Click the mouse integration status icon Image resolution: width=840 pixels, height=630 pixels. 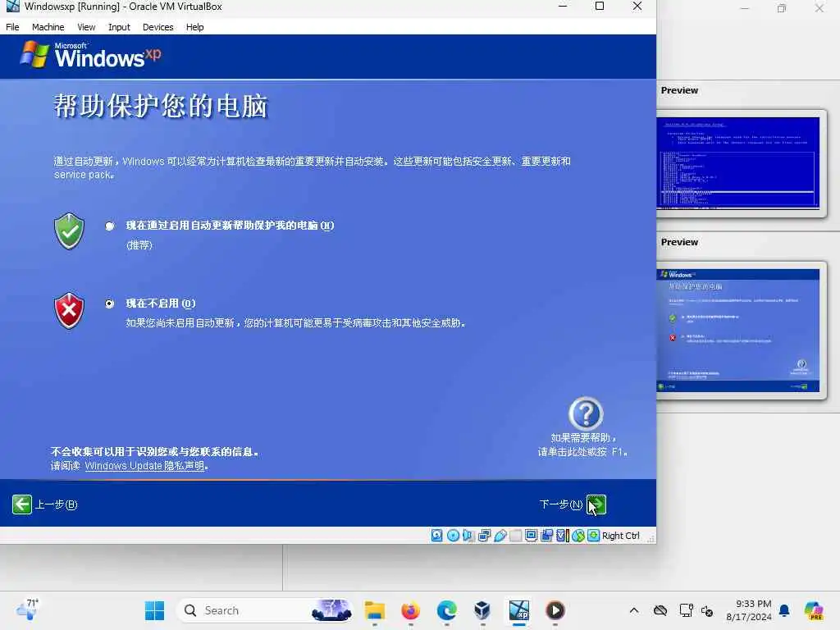578,535
